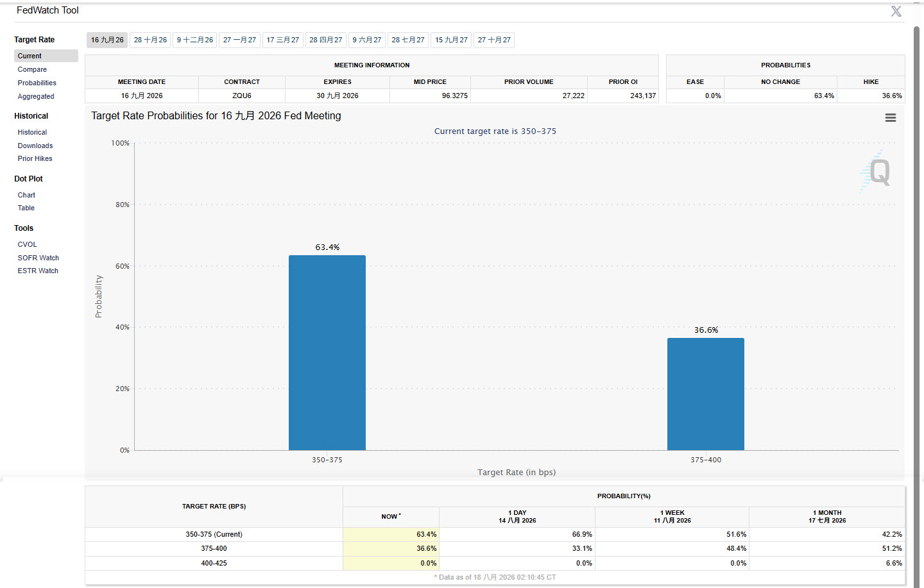Select the 27 十月 27 meeting tab
924x588 pixels.
494,40
